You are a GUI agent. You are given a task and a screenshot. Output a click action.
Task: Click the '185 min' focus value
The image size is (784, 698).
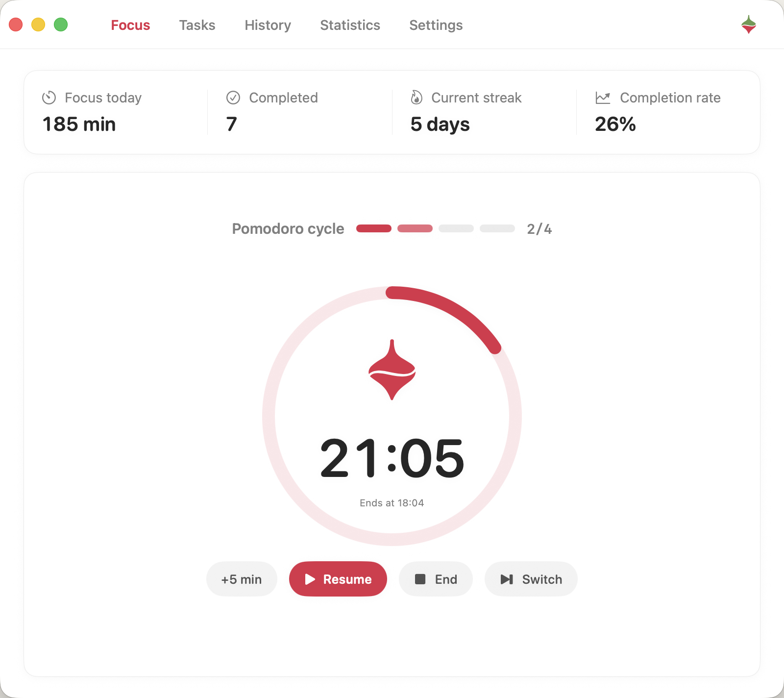tap(79, 125)
